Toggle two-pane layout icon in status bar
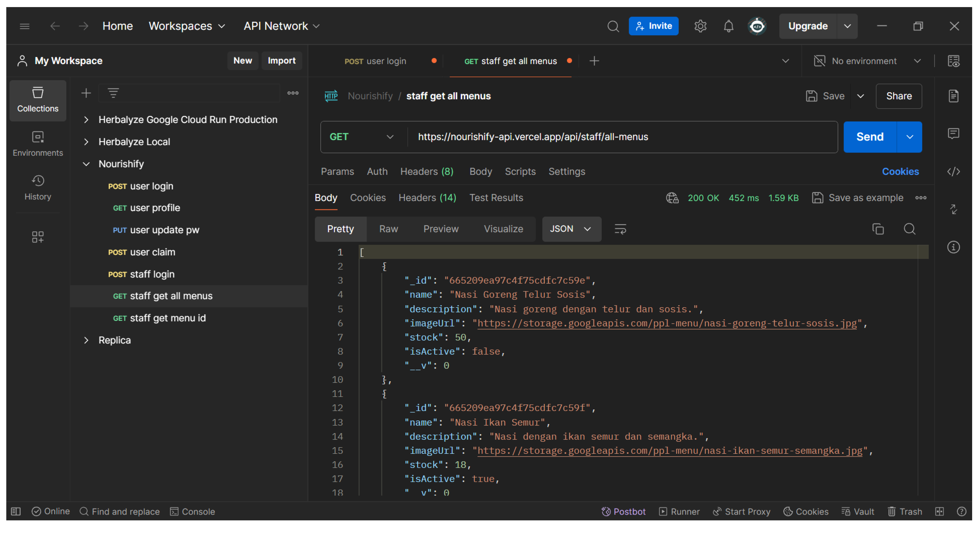 939,511
